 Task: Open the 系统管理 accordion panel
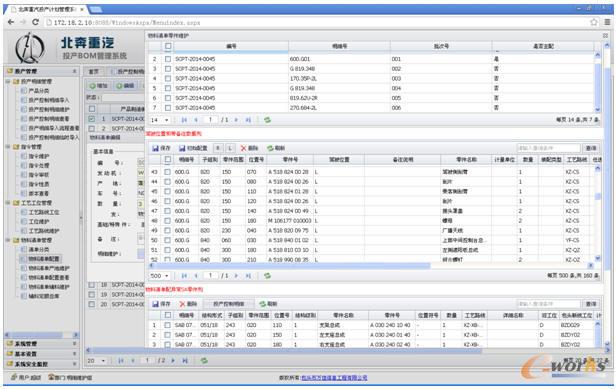click(x=41, y=343)
